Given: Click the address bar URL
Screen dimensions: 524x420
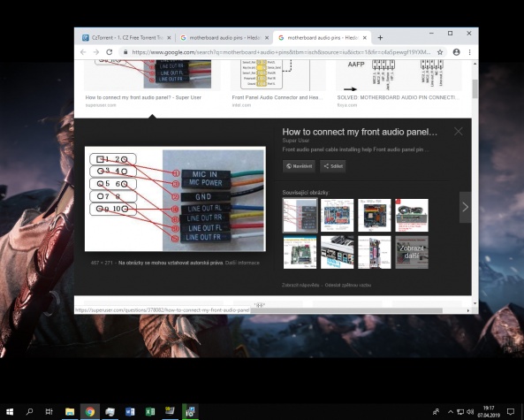Looking at the screenshot, I should point(281,52).
